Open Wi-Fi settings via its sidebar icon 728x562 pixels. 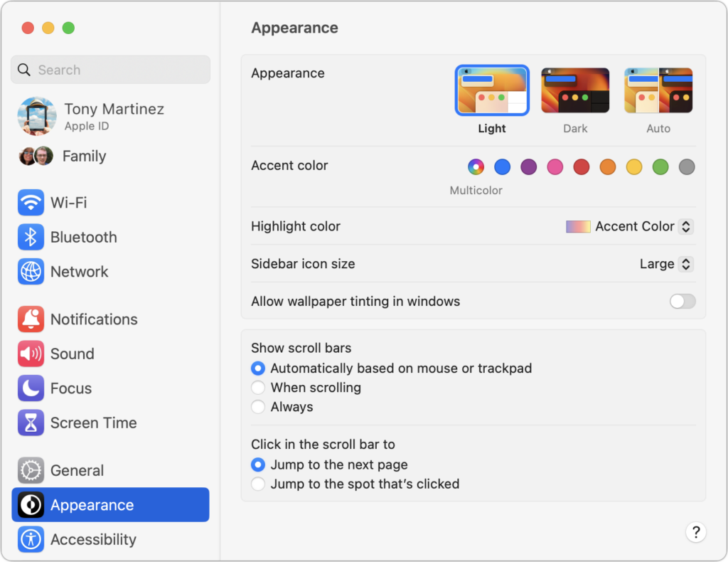[31, 203]
